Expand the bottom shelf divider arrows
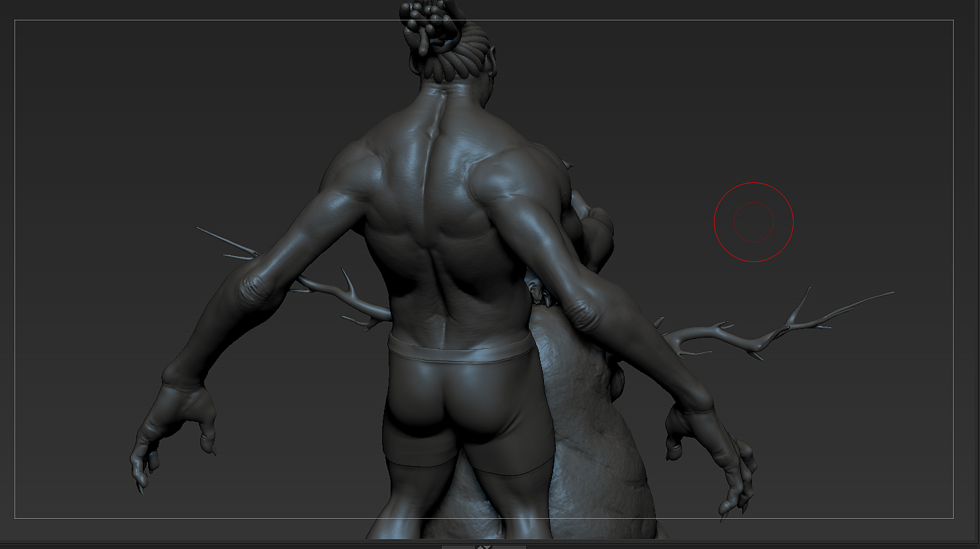 tap(484, 546)
